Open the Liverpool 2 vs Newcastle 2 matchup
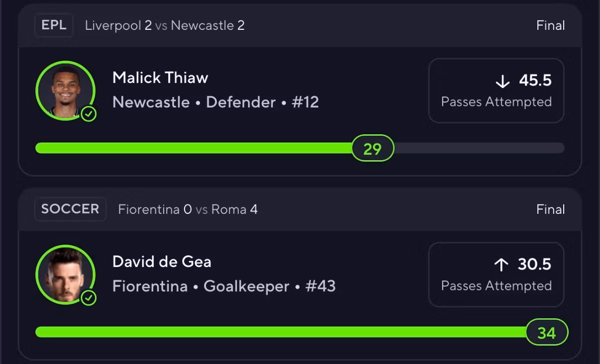Image resolution: width=600 pixels, height=364 pixels. (x=165, y=25)
